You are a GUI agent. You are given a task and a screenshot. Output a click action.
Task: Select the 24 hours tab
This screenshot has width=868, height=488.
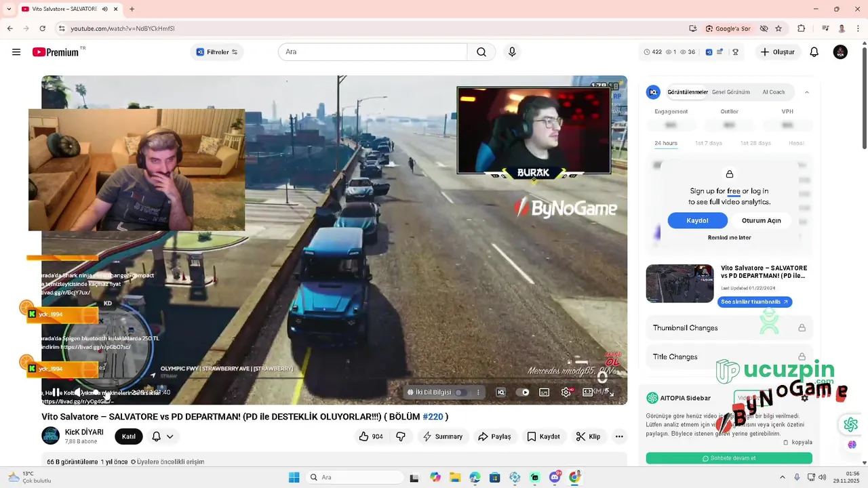(x=665, y=143)
